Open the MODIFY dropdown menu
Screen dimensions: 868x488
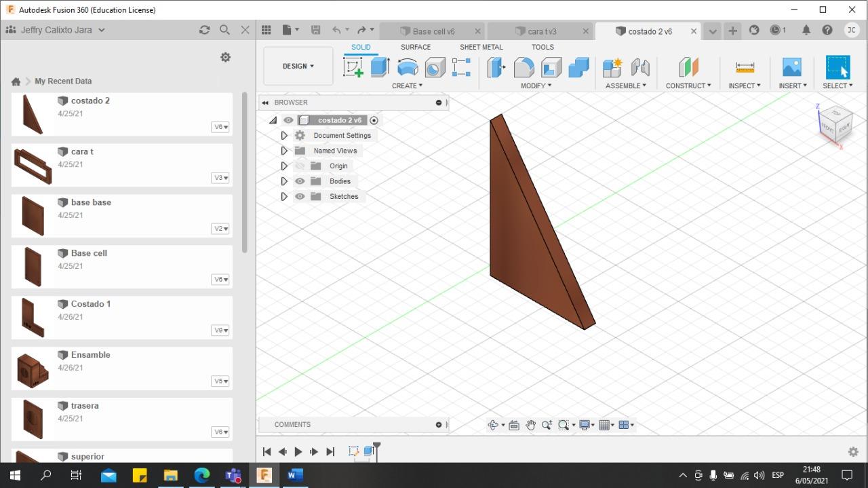(536, 86)
